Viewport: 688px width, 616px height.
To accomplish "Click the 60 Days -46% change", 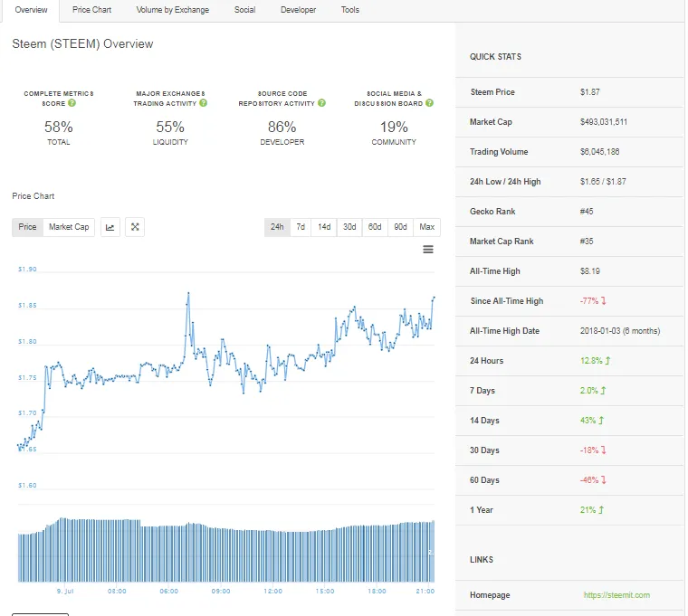I will 593,479.
